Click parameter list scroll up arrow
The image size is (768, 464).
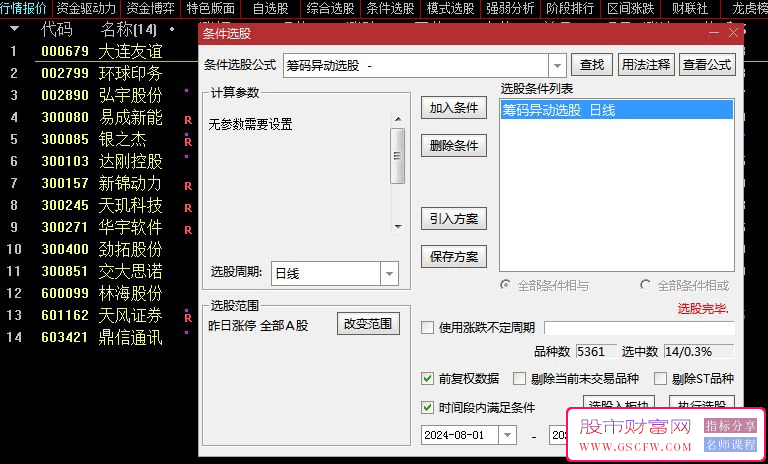pos(398,119)
